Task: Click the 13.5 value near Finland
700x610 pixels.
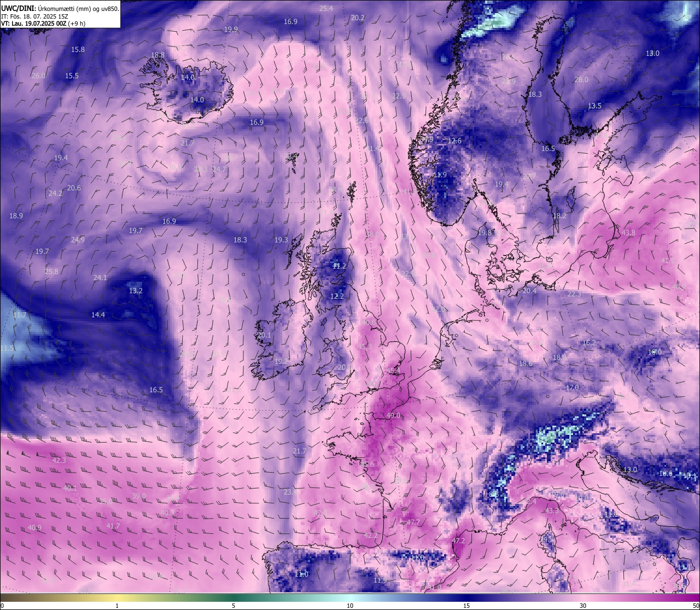Action: 594,106
